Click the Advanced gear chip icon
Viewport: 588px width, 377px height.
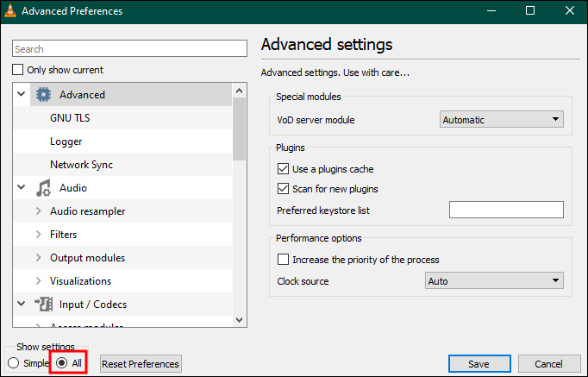[x=43, y=95]
